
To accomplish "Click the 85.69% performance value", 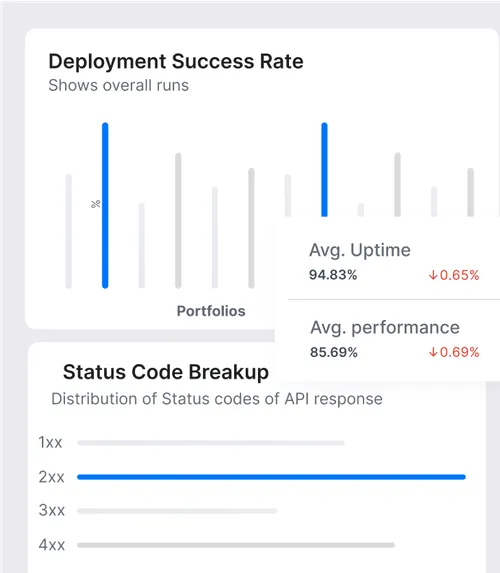I will pyautogui.click(x=334, y=352).
